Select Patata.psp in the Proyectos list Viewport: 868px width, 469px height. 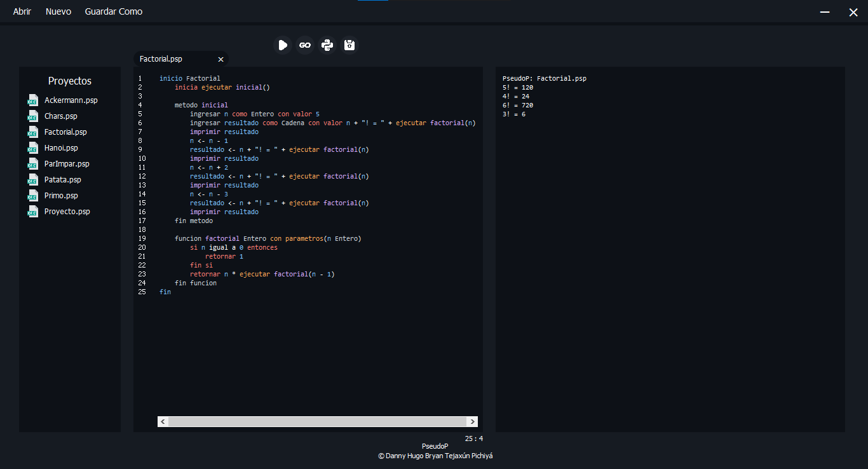click(x=62, y=180)
